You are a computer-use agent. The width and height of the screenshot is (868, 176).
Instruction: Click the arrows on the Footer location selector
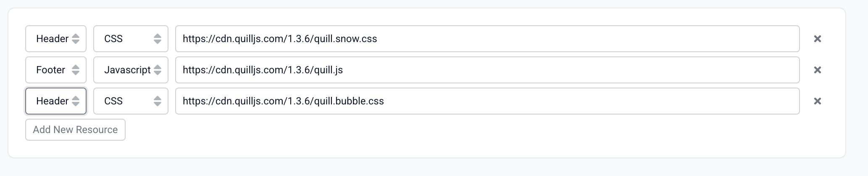pyautogui.click(x=76, y=70)
